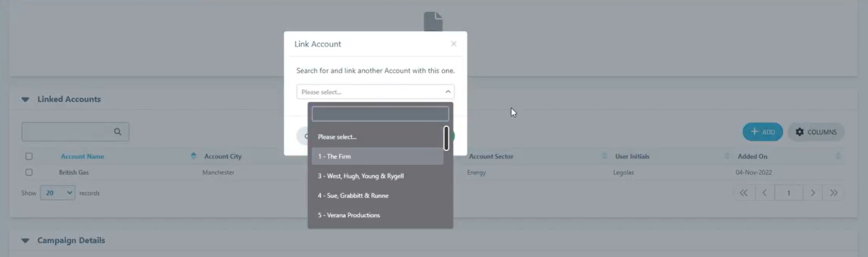Screen dimensions: 868x257
Task: Toggle the select-all checkbox in table header
Action: (29, 156)
